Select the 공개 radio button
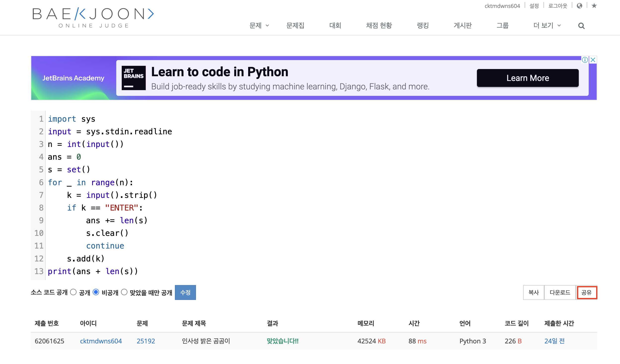 [x=73, y=292]
